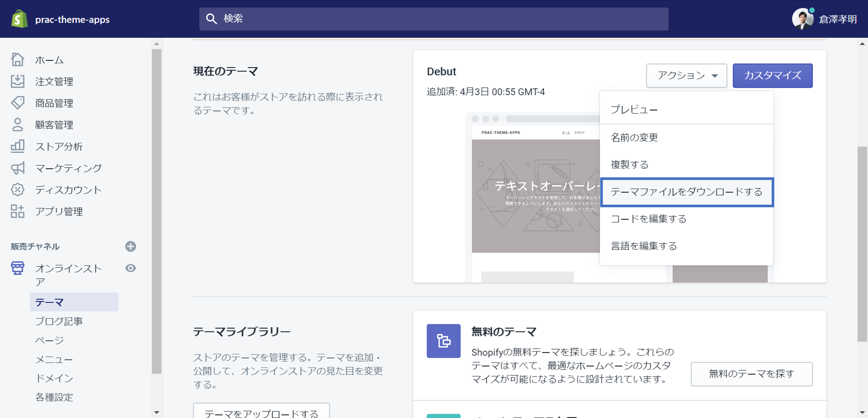Viewport: 868px width, 418px height.
Task: Click the ストア分析 bar chart icon
Action: [x=18, y=147]
